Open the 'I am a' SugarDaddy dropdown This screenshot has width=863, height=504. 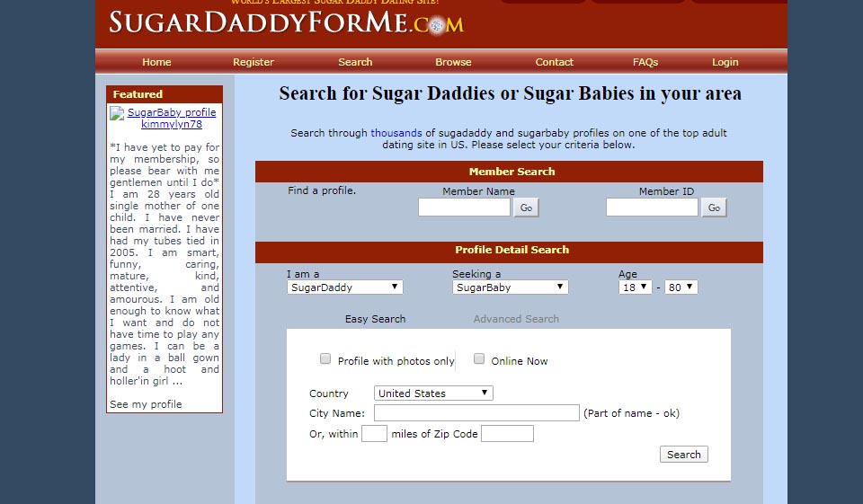344,287
